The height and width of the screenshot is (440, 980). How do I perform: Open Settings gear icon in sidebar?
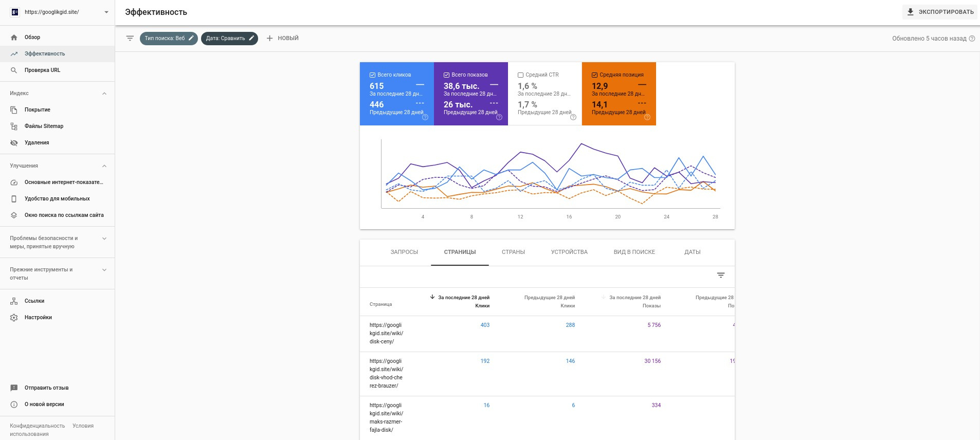coord(14,318)
